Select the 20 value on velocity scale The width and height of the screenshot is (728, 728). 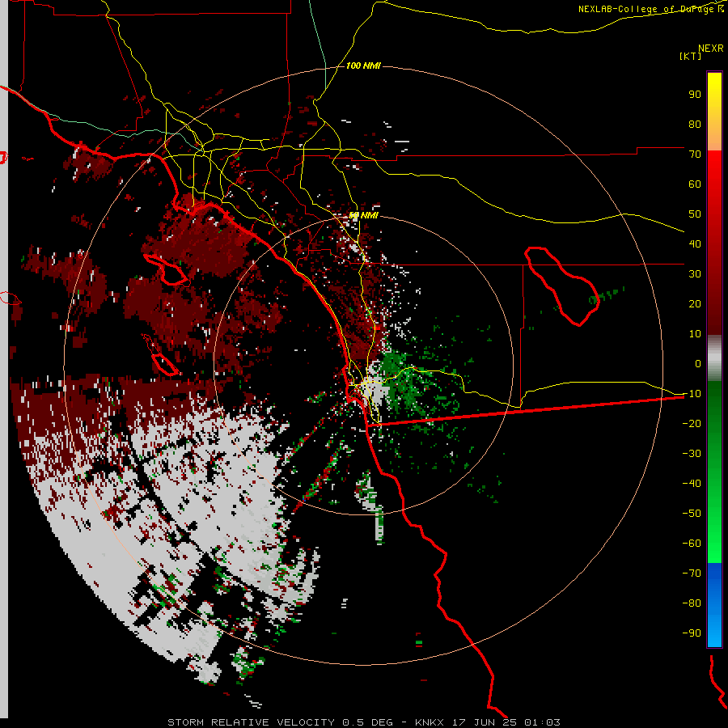[695, 303]
